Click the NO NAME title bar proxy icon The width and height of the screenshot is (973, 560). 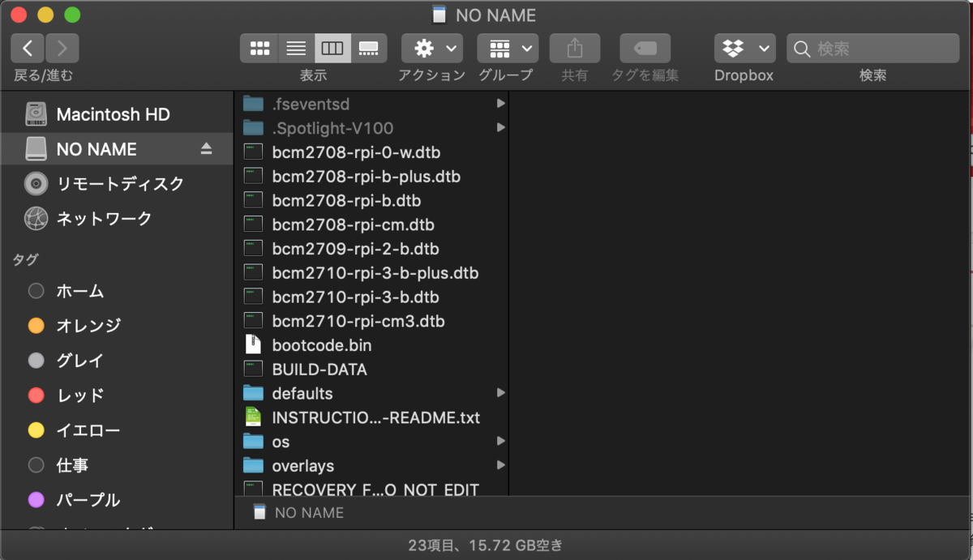tap(439, 15)
